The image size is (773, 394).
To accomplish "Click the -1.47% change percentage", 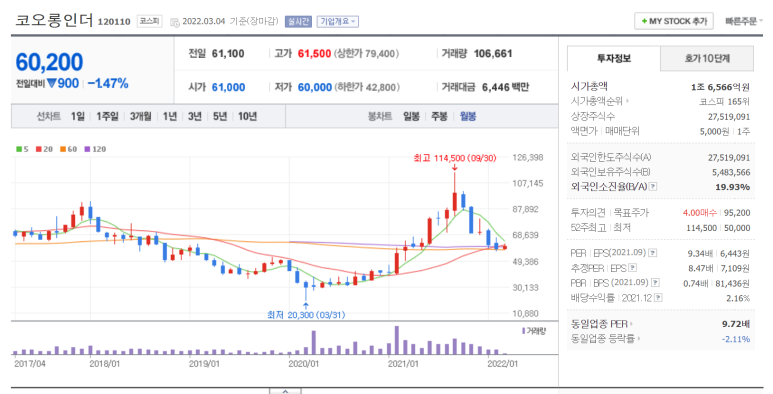I will click(108, 84).
